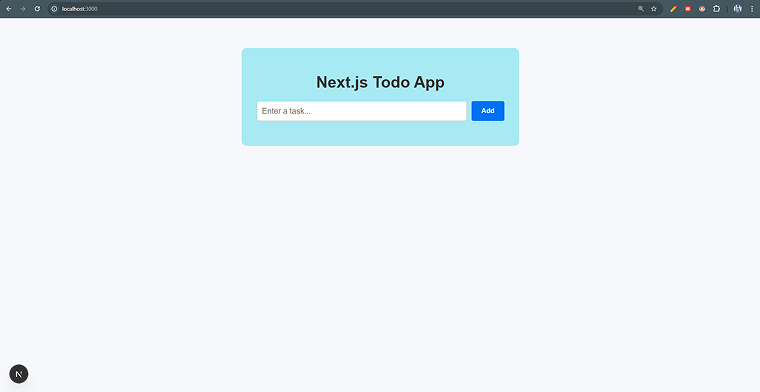View site information for localhost
This screenshot has width=760, height=392.
[x=54, y=9]
